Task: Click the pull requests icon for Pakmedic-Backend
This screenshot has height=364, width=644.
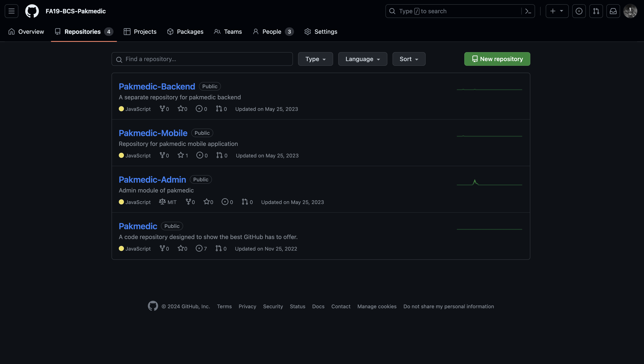Action: tap(219, 109)
